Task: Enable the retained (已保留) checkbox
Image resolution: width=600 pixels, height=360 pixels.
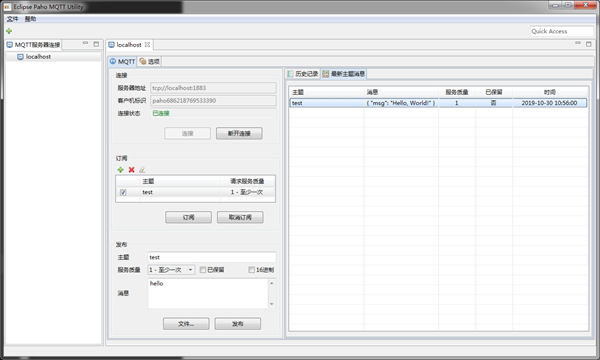Action: coord(203,270)
